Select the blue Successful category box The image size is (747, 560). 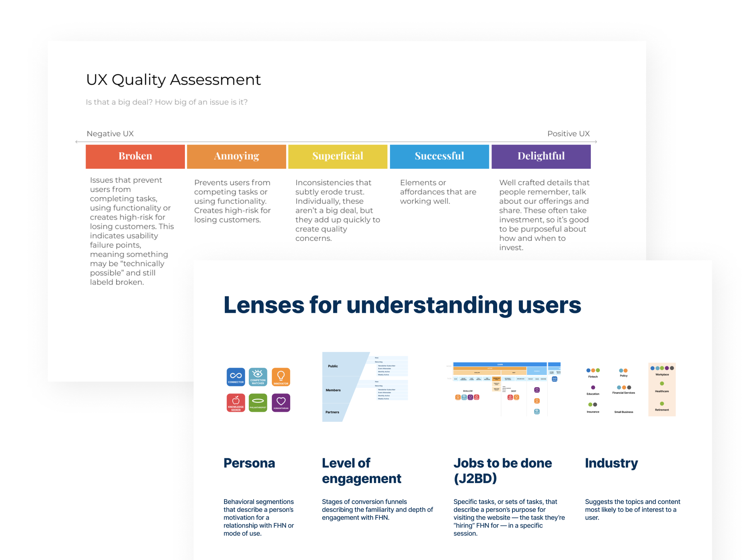pos(439,156)
